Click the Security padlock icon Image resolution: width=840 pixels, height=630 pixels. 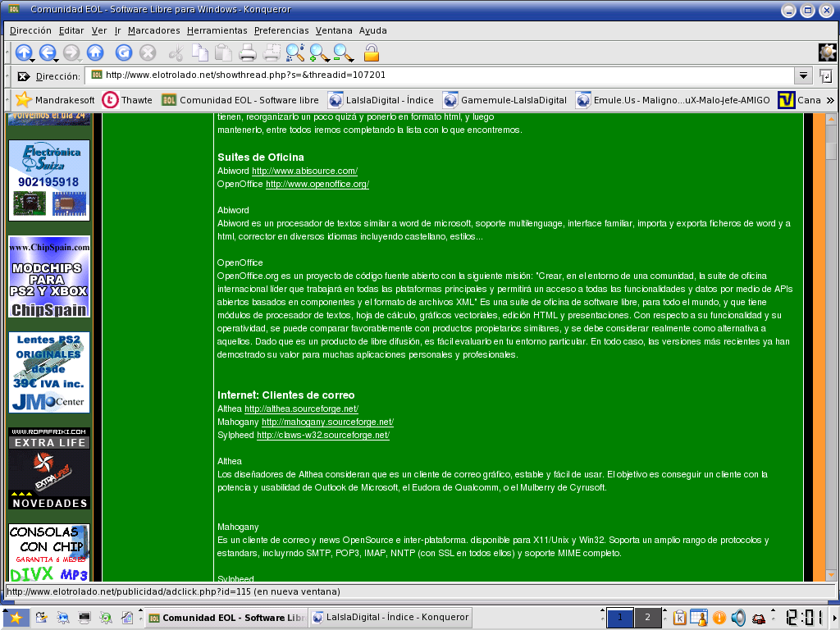372,52
